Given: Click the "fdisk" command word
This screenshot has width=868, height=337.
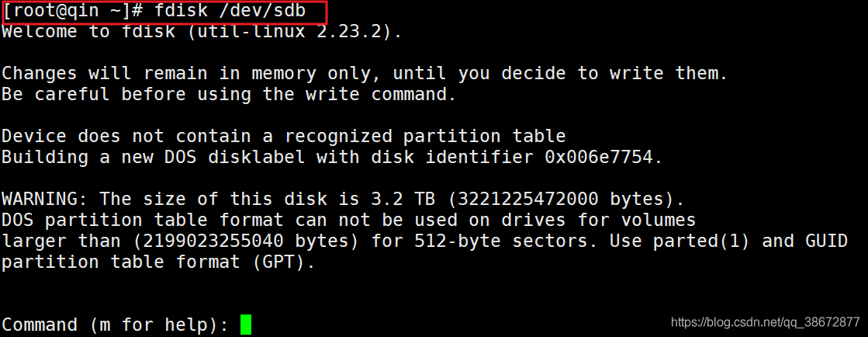Looking at the screenshot, I should coord(185,12).
